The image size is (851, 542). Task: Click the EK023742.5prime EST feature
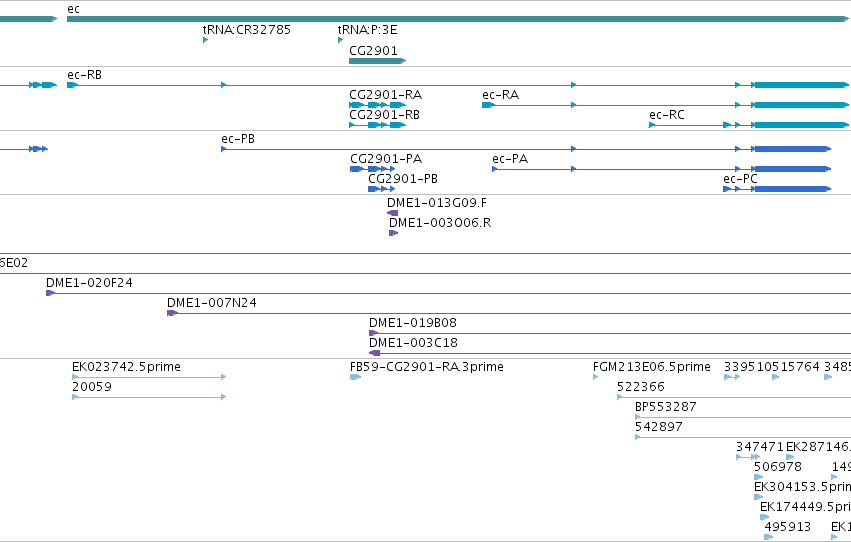click(149, 377)
